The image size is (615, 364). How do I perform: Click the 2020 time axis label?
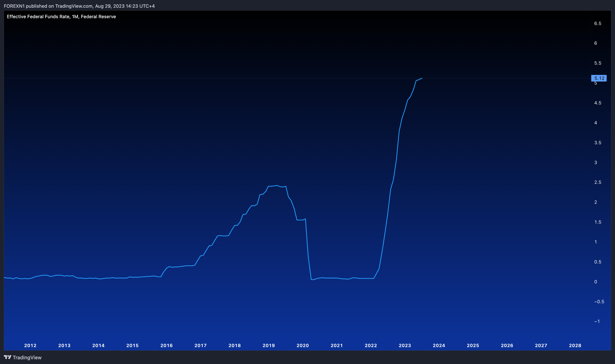click(x=303, y=345)
